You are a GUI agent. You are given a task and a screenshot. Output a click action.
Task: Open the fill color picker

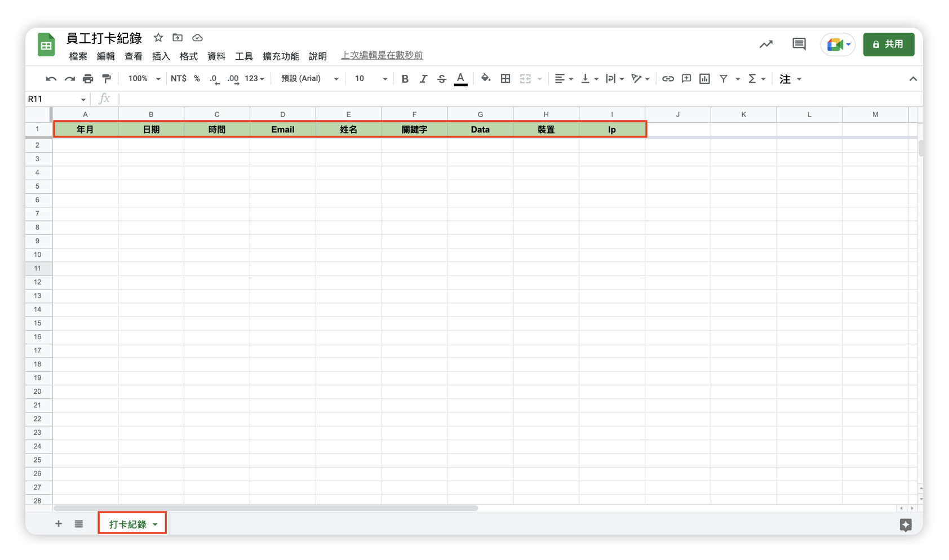(485, 79)
